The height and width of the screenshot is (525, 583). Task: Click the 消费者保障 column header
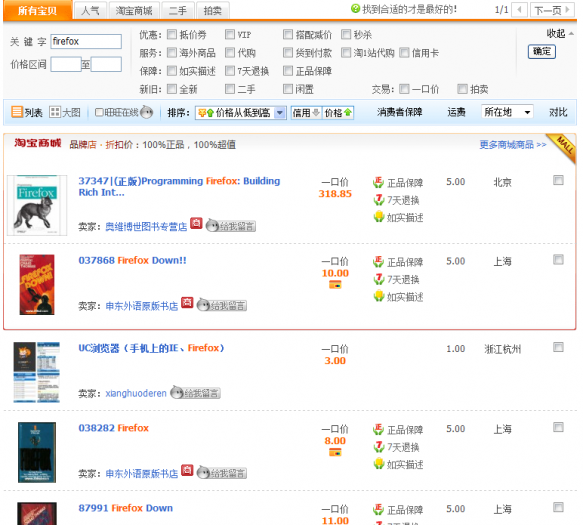coord(399,112)
